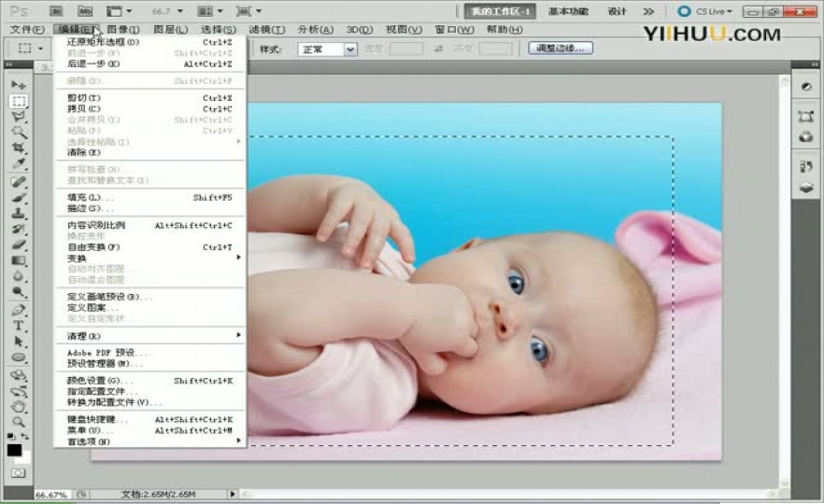This screenshot has width=824, height=504.
Task: Expand the 变换 submenu
Action: 149,258
